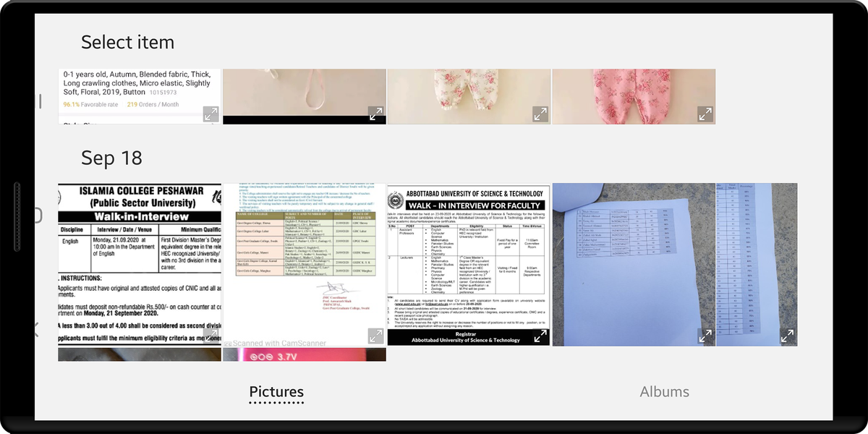Select the crawling clothes product description image
The height and width of the screenshot is (434, 868).
[x=140, y=93]
